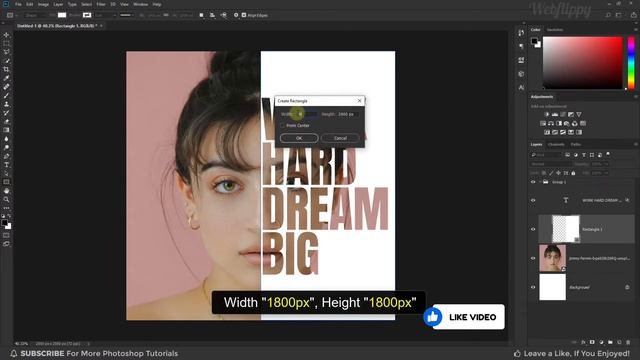Screen dimensions: 640x360
Task: Click the shape Fill color swatch
Action: (62, 15)
